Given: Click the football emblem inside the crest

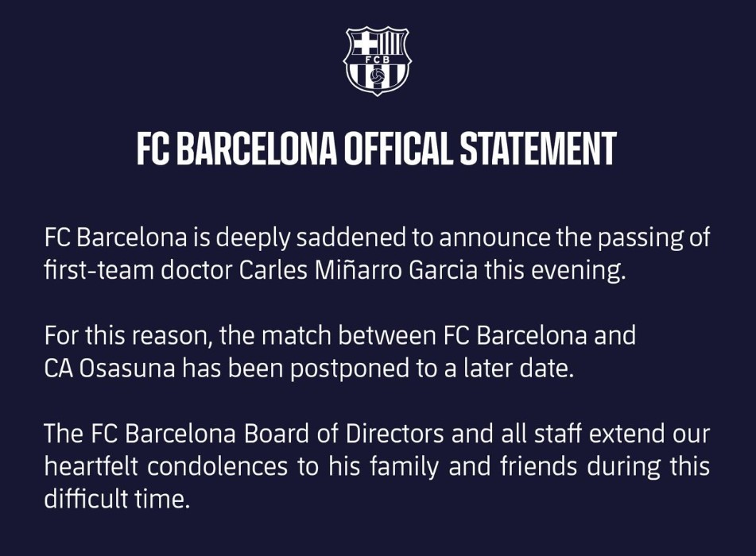Looking at the screenshot, I should [x=377, y=76].
